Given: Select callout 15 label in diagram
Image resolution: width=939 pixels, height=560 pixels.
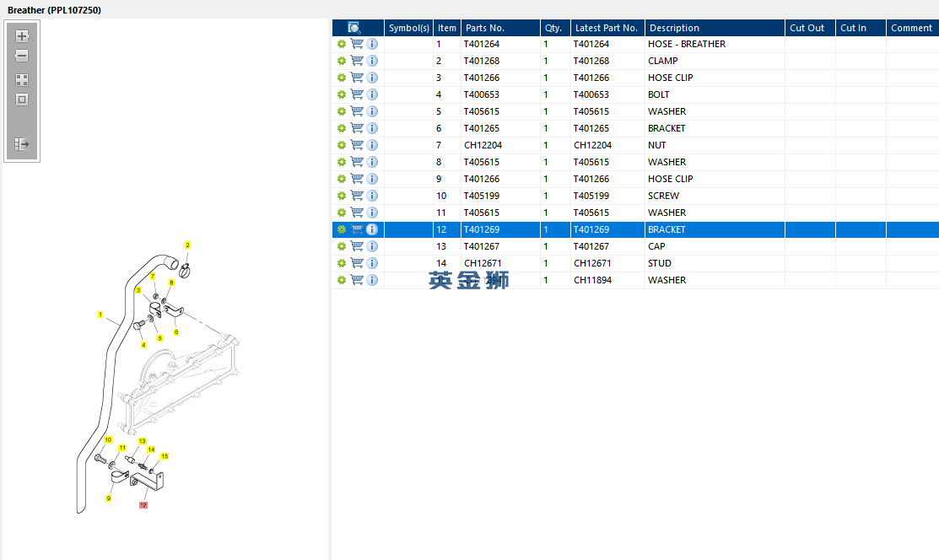Looking at the screenshot, I should (x=165, y=456).
